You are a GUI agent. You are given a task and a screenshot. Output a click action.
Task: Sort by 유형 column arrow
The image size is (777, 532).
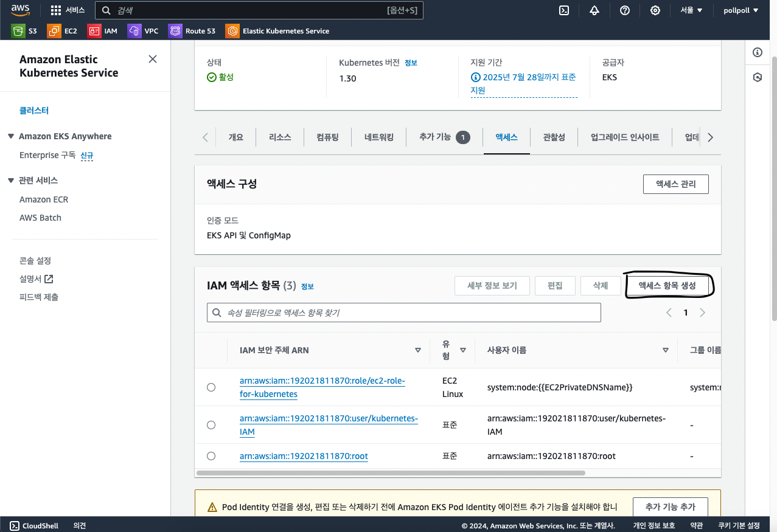click(463, 350)
